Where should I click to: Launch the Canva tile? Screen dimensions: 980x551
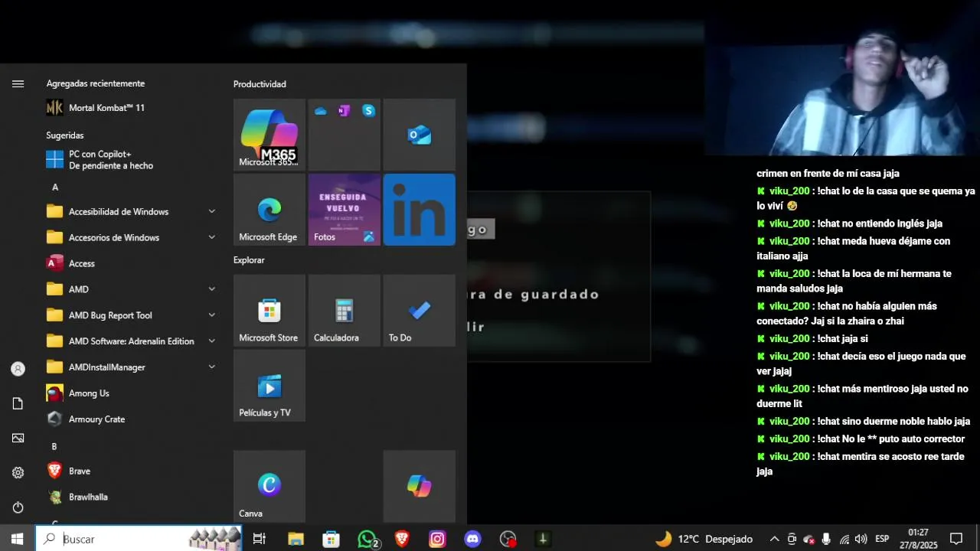(x=269, y=487)
